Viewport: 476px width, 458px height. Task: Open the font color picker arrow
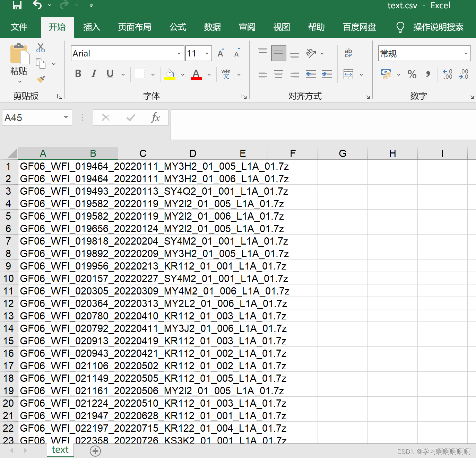[209, 75]
